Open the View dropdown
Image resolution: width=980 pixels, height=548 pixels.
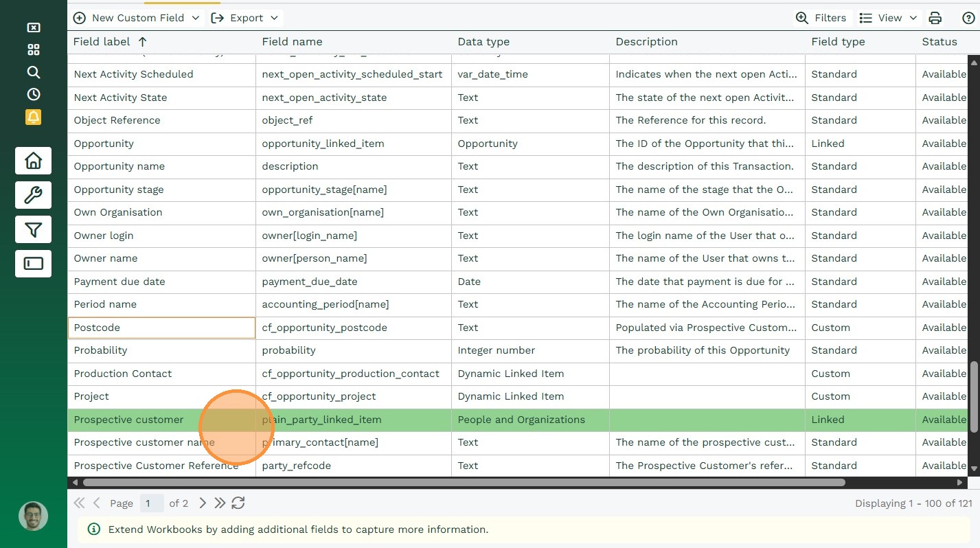pyautogui.click(x=888, y=18)
